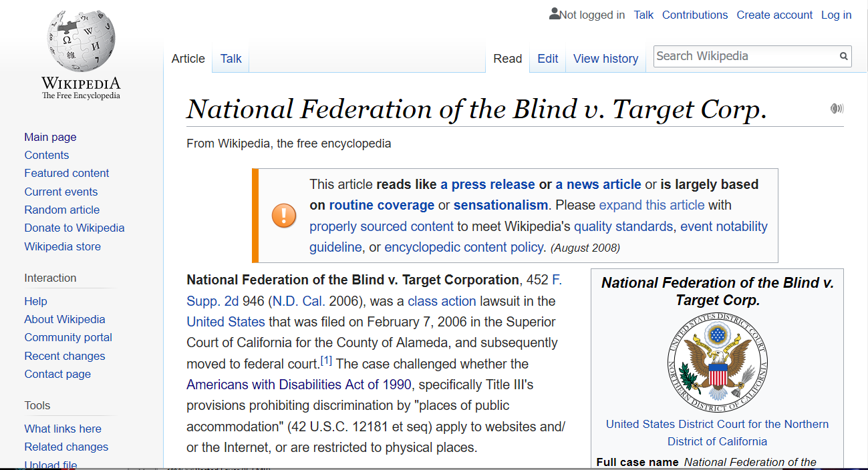Follow 'a press release' link in the notice
Screen dimensions: 868x470
point(488,184)
